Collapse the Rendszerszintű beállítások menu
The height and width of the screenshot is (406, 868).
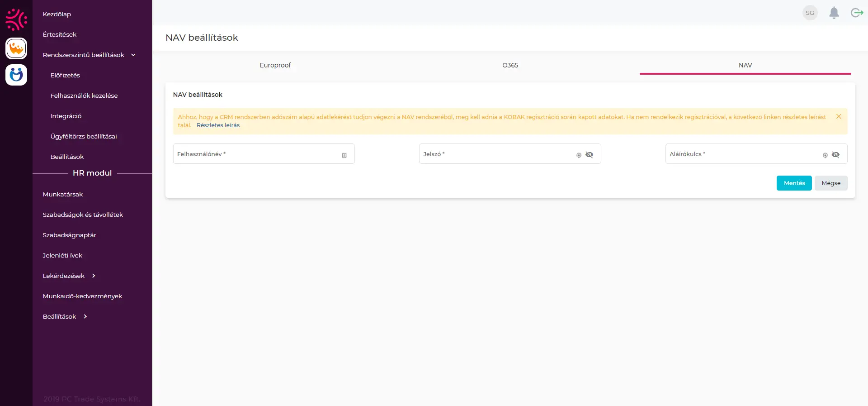[133, 55]
